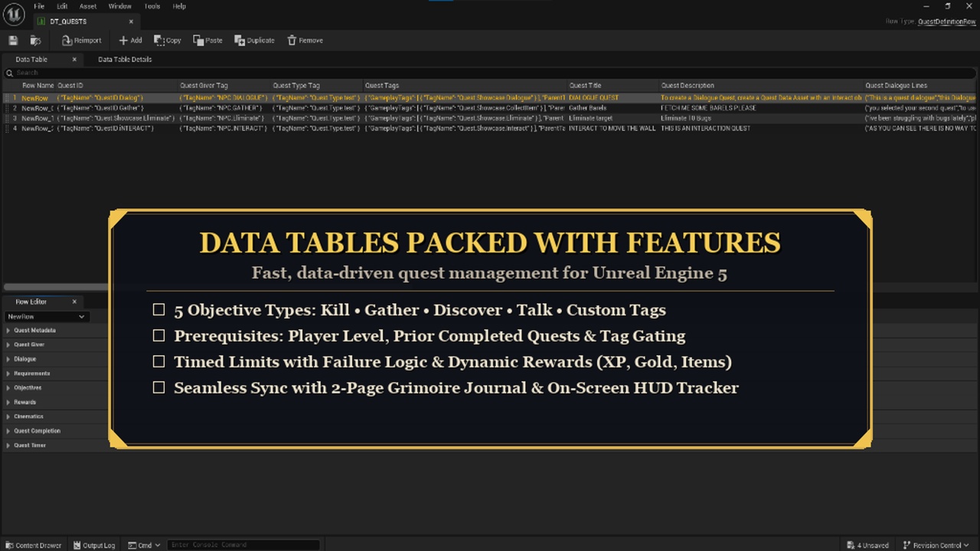Click the Save asset floppy icon
980x551 pixels.
pyautogui.click(x=13, y=41)
